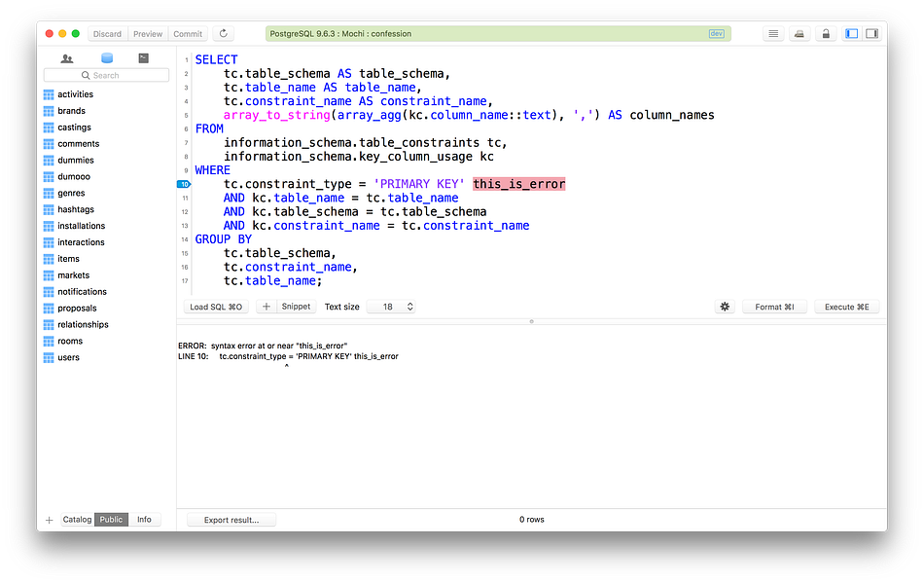
Task: Click the printer-like icon in toolbar
Action: 800,34
